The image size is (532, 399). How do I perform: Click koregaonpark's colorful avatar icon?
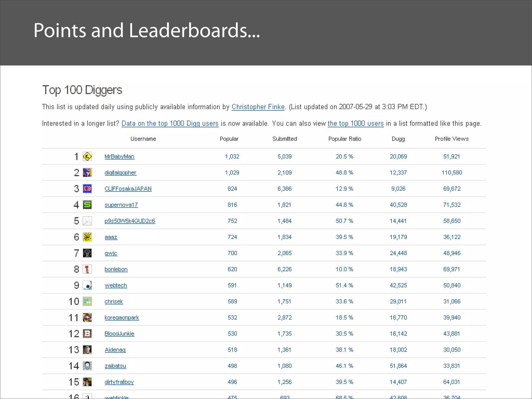[x=87, y=317]
